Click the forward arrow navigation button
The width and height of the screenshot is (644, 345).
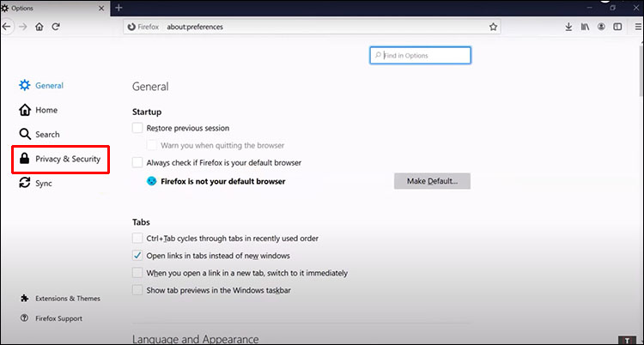coord(23,27)
